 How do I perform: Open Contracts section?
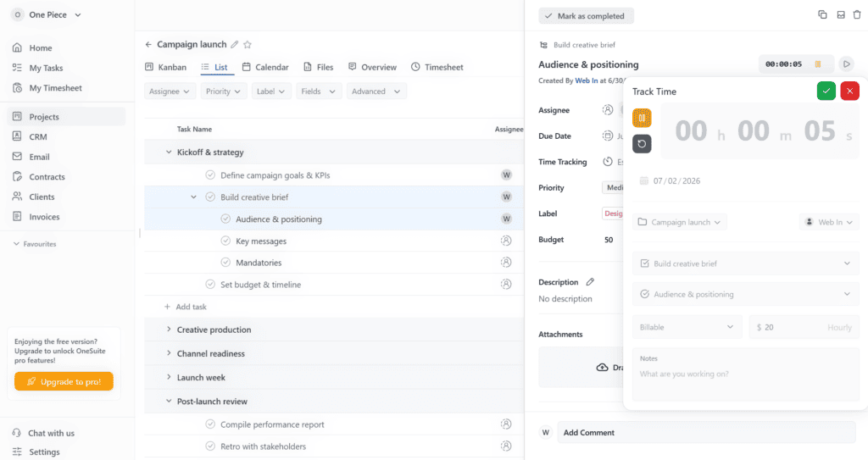click(x=39, y=176)
